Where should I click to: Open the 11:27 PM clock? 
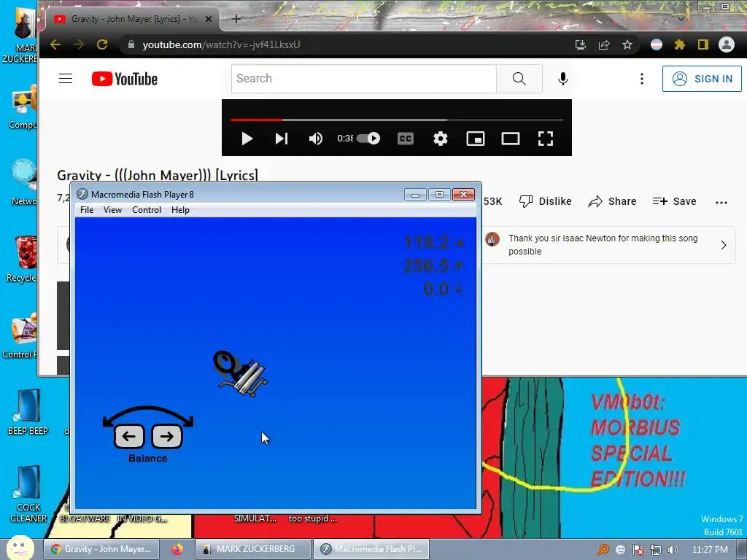(x=710, y=550)
